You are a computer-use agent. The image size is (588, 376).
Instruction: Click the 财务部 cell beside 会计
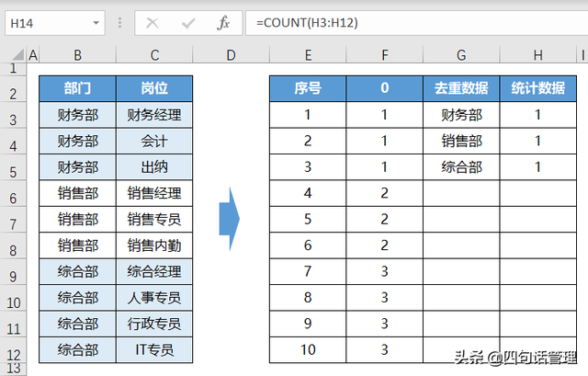(77, 141)
